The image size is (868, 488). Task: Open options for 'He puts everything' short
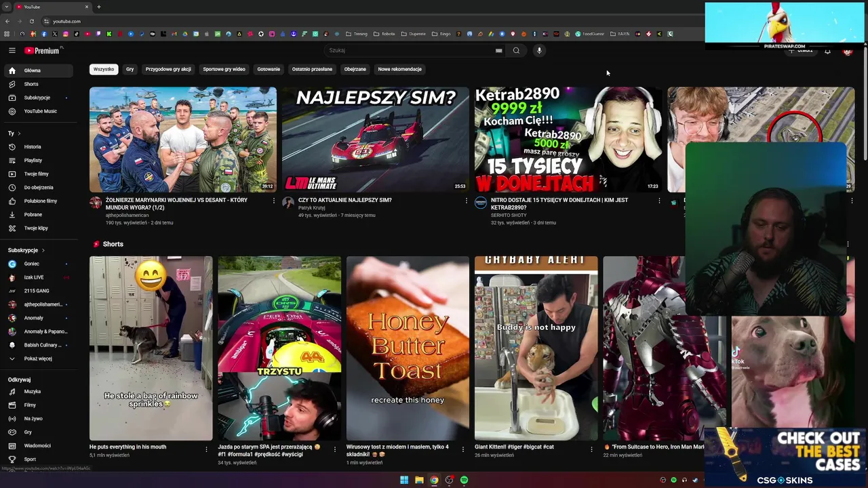coord(207,449)
